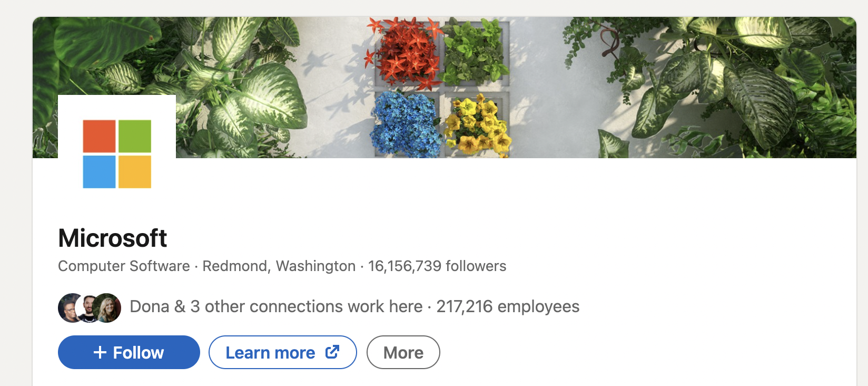Click the rightmost connection profile photo
The width and height of the screenshot is (868, 386).
[x=108, y=308]
